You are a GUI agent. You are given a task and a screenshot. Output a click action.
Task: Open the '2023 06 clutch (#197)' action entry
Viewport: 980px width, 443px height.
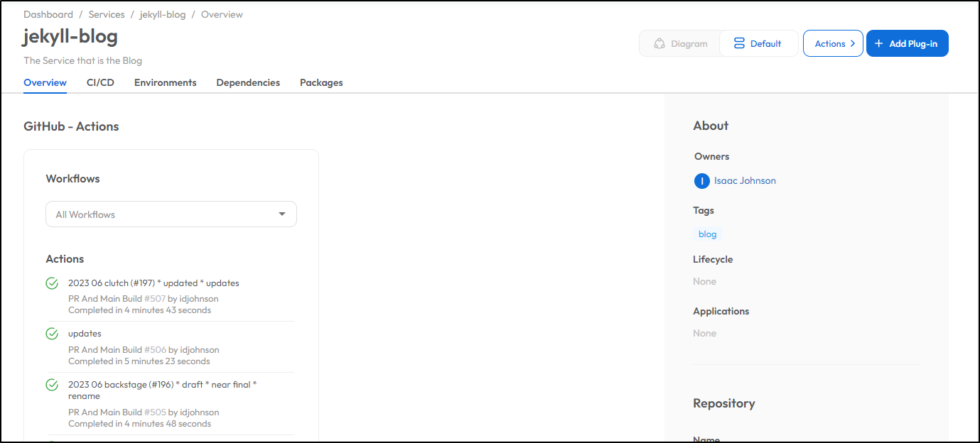pos(154,283)
